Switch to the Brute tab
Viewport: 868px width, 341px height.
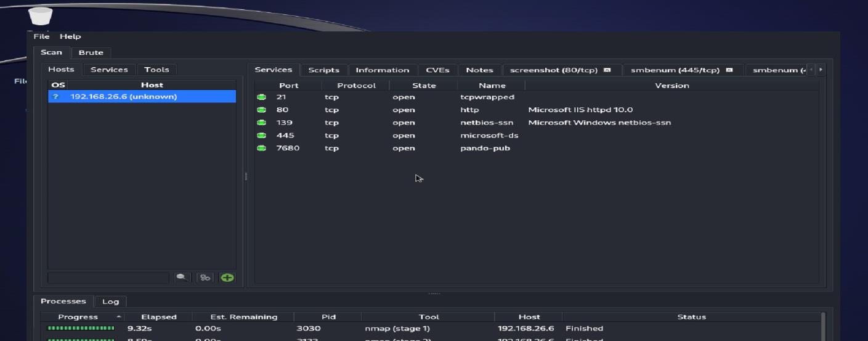(91, 52)
